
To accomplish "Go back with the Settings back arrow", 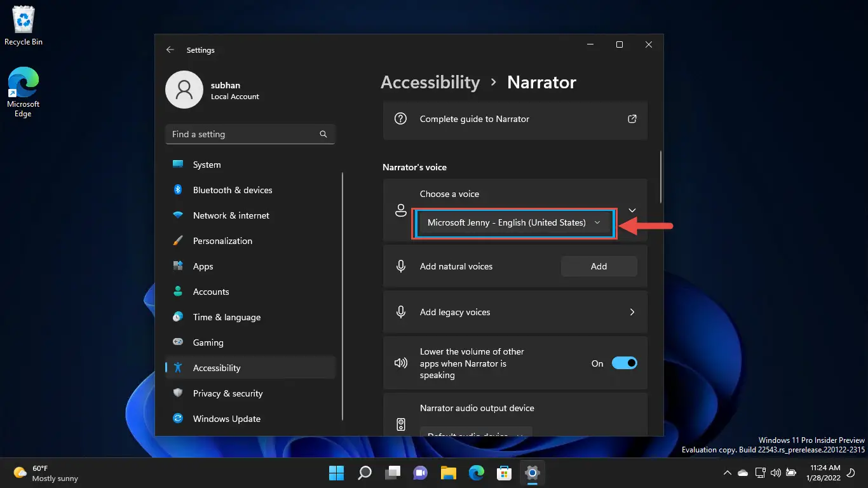I will click(170, 50).
